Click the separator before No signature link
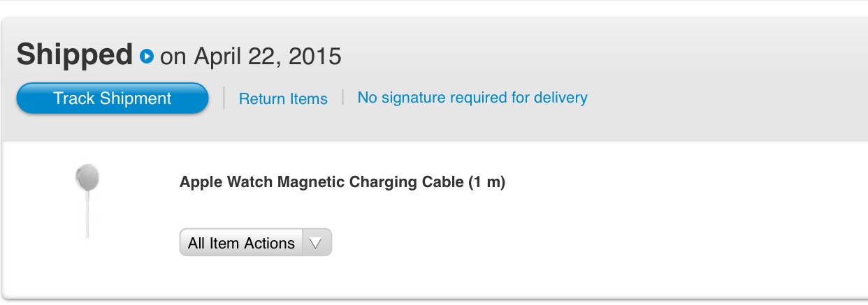Image resolution: width=868 pixels, height=305 pixels. tap(342, 98)
